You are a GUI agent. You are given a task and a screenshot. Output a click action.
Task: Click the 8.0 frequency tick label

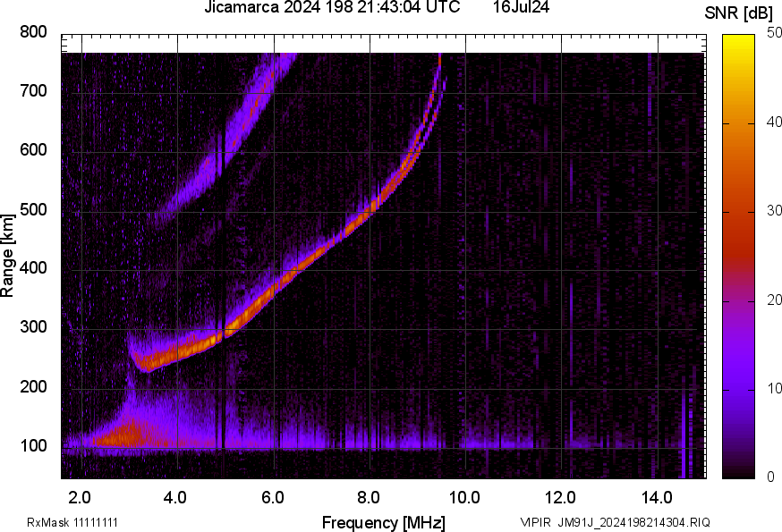coord(369,496)
